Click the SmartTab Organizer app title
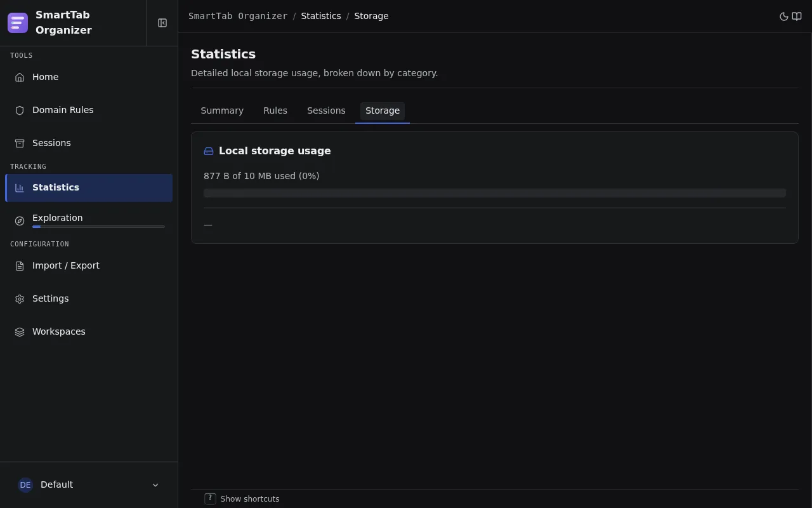Screen dimensions: 812x508 (63, 23)
